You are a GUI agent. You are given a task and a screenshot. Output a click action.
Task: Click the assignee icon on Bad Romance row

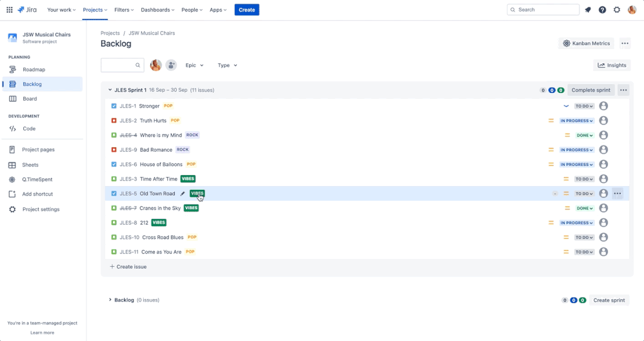pos(603,150)
